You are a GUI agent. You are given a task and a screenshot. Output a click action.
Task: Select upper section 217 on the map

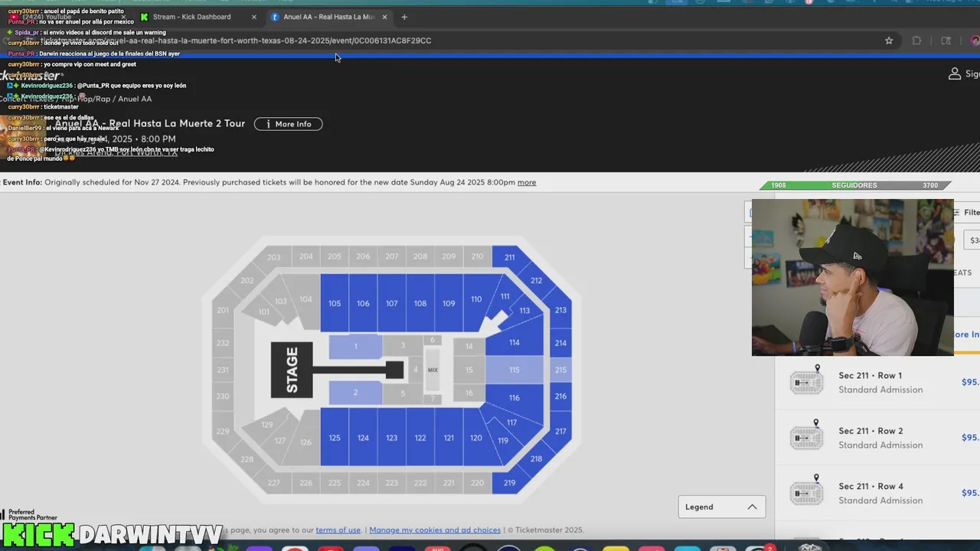point(560,431)
